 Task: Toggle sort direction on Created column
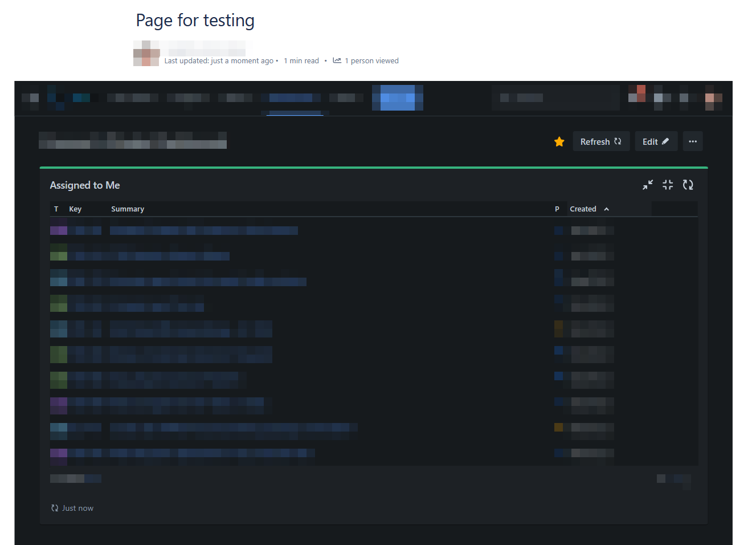point(606,209)
